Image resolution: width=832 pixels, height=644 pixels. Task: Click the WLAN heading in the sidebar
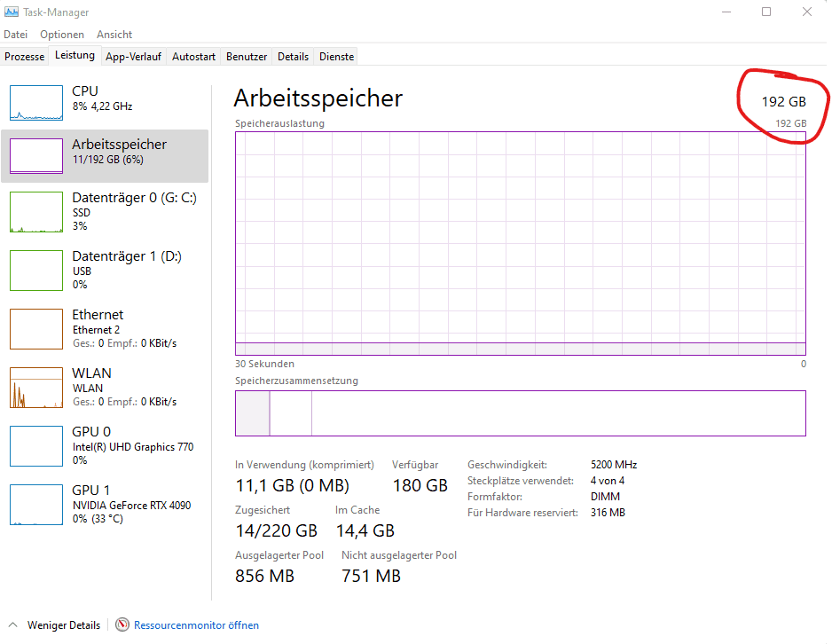pos(91,373)
